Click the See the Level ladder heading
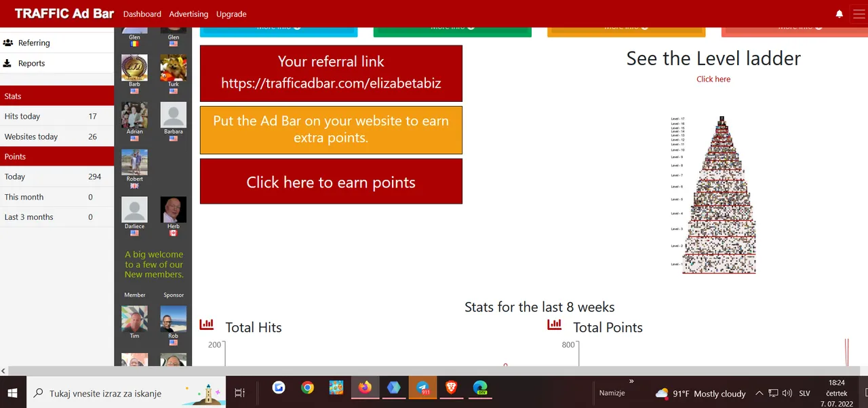868x408 pixels. click(x=713, y=58)
